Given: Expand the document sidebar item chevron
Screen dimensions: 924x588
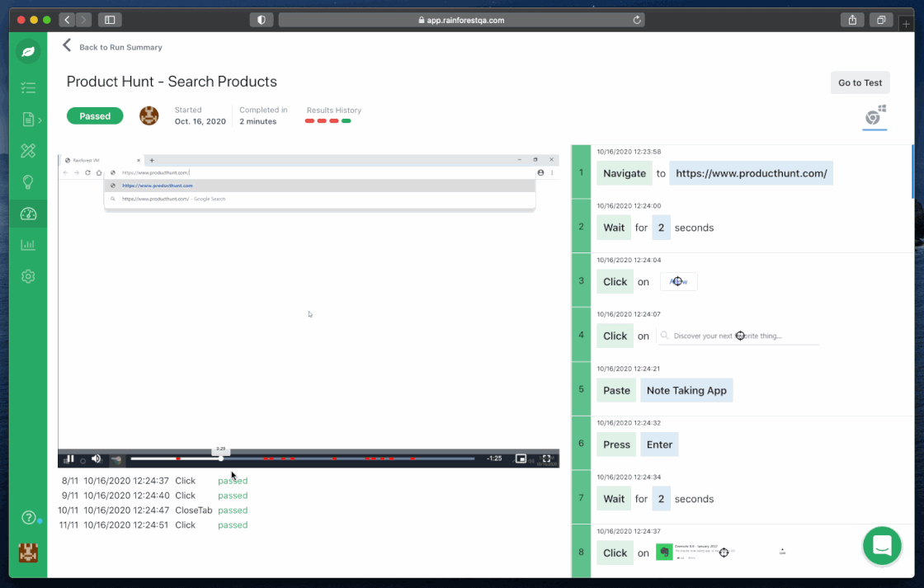Looking at the screenshot, I should [40, 120].
